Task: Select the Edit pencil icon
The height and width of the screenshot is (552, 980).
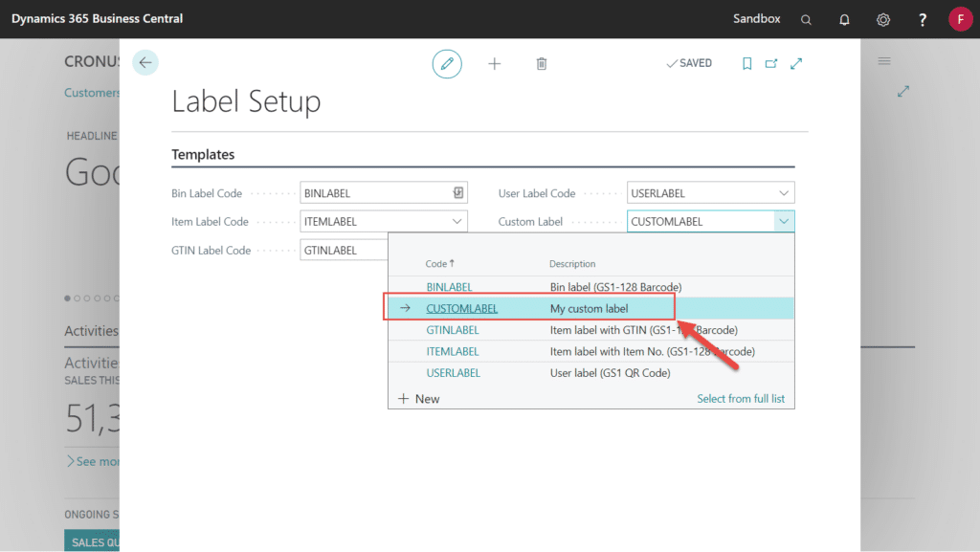Action: tap(447, 63)
